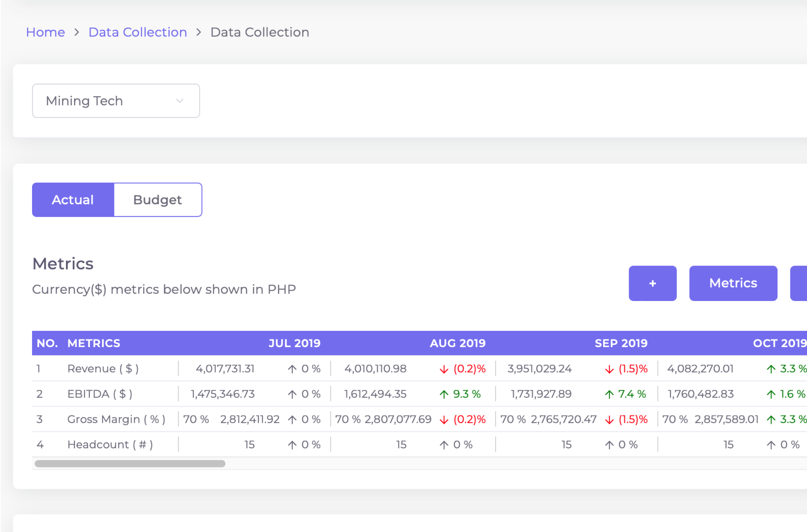
Task: Open Data Collection breadcrumb link
Action: (138, 32)
